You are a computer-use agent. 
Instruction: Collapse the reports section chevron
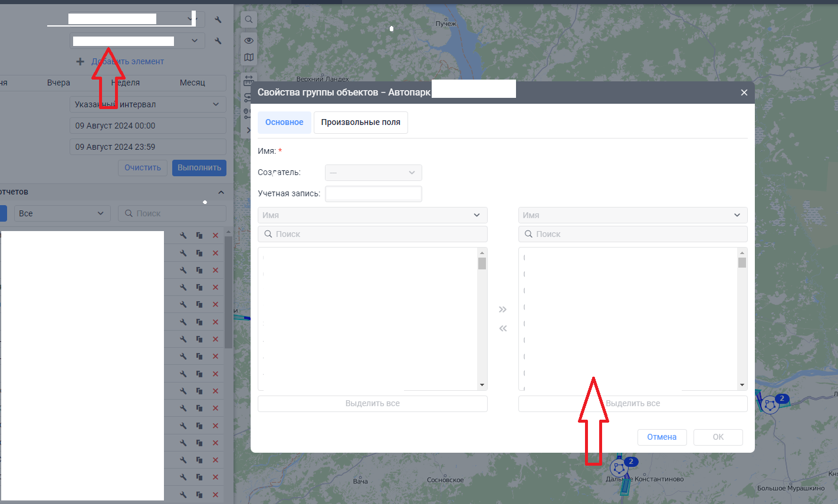pos(221,192)
